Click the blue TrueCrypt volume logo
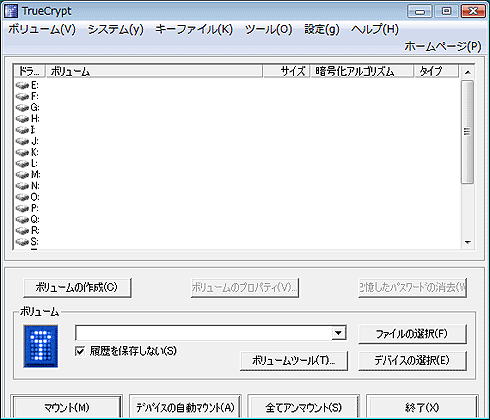The width and height of the screenshot is (490, 420). click(x=41, y=346)
